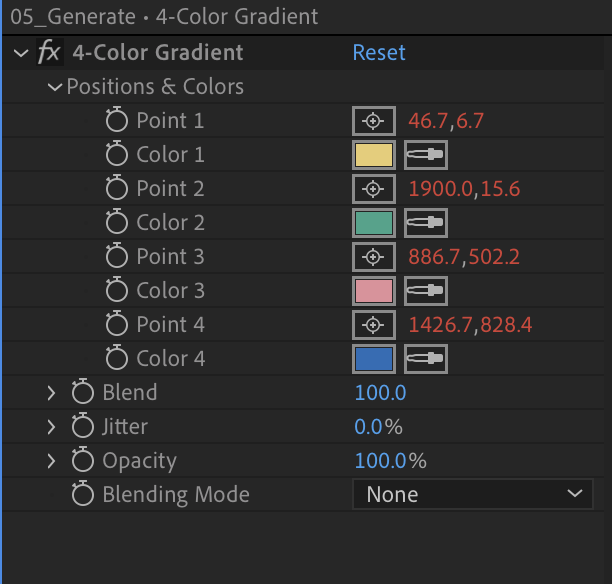This screenshot has height=584, width=612.
Task: Toggle the Color 1 stopwatch
Action: [x=117, y=153]
